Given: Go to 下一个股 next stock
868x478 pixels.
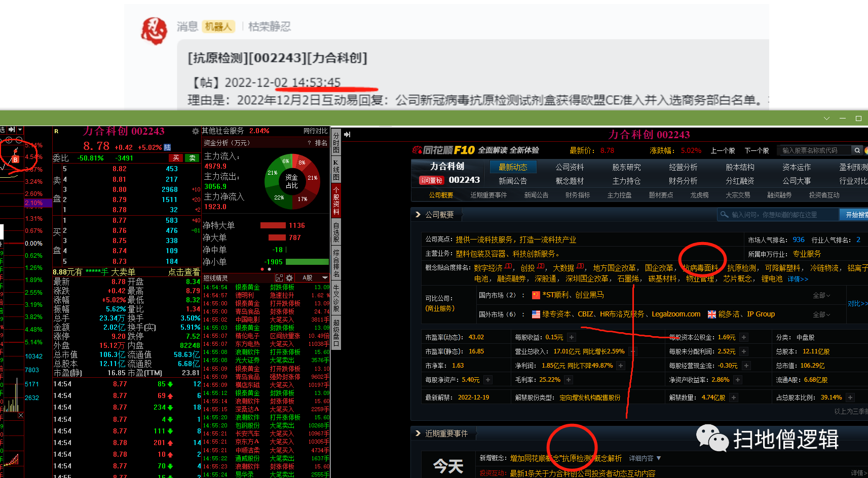Looking at the screenshot, I should (757, 150).
